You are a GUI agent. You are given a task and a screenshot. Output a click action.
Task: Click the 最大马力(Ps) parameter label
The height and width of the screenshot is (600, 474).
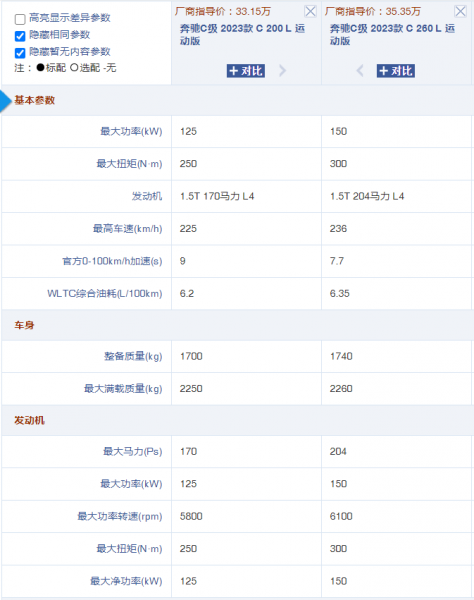pyautogui.click(x=132, y=452)
